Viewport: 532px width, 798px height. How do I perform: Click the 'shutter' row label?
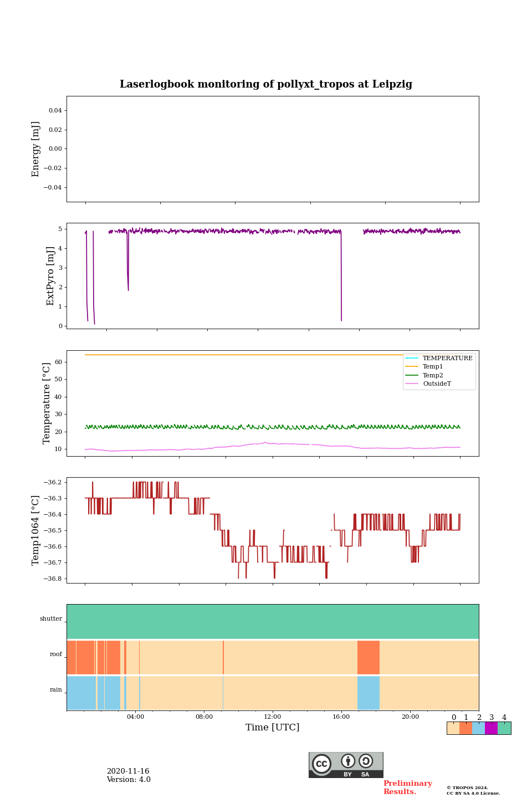pyautogui.click(x=51, y=619)
